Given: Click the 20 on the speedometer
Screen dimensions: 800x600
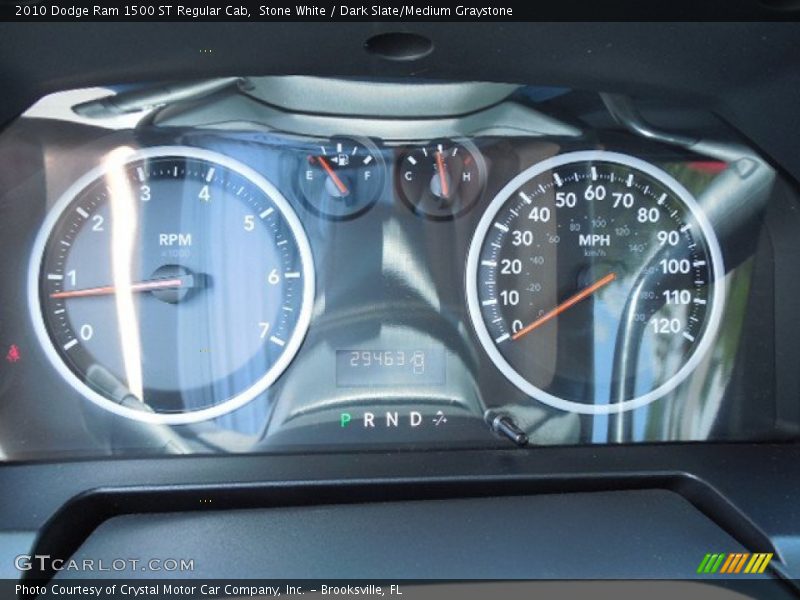Looking at the screenshot, I should pyautogui.click(x=511, y=266).
